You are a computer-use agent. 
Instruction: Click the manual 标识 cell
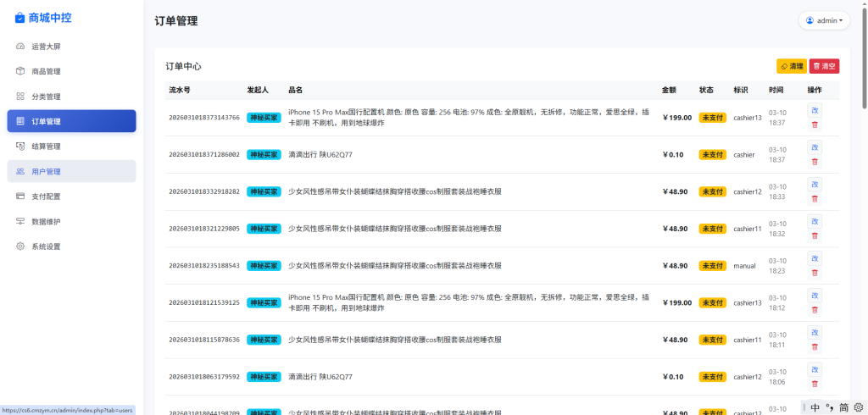pyautogui.click(x=744, y=266)
